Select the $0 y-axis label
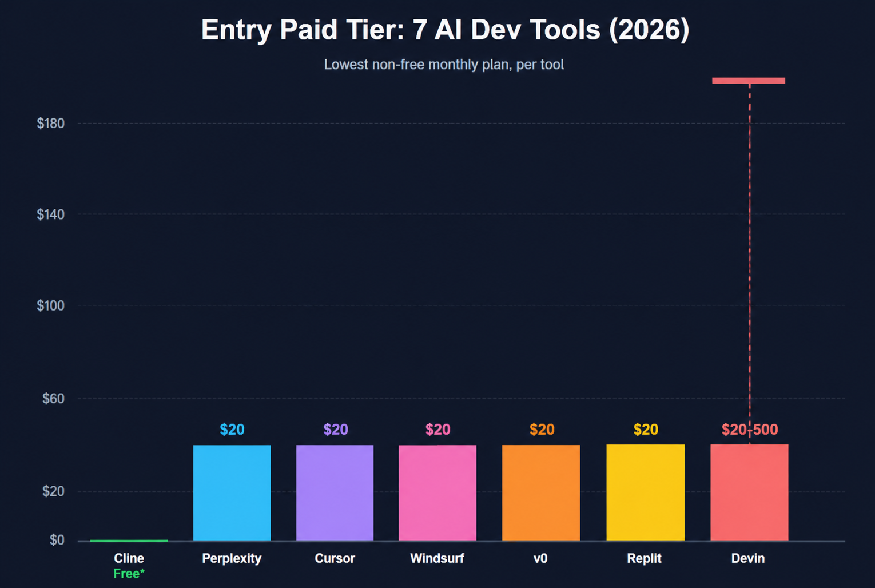Viewport: 875px width, 588px height. (x=57, y=539)
